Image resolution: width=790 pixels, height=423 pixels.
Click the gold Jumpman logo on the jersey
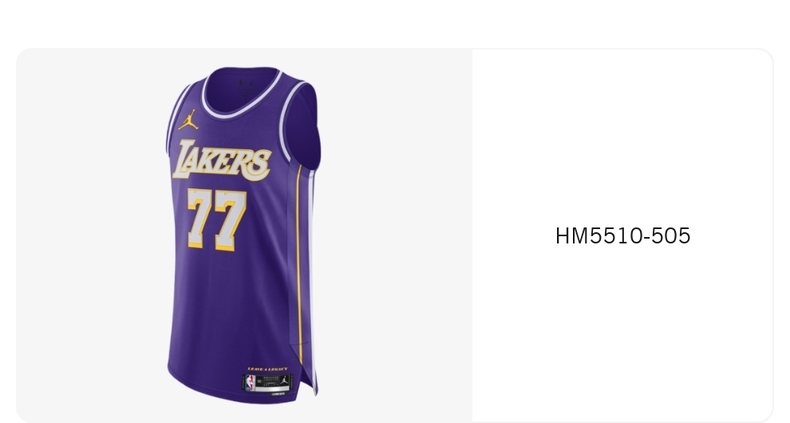tap(188, 120)
